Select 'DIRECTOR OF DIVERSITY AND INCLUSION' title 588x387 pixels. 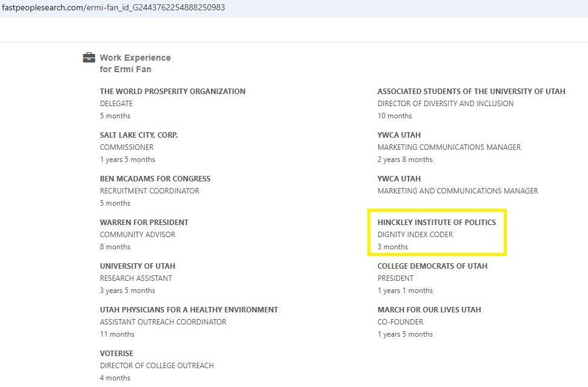[446, 104]
